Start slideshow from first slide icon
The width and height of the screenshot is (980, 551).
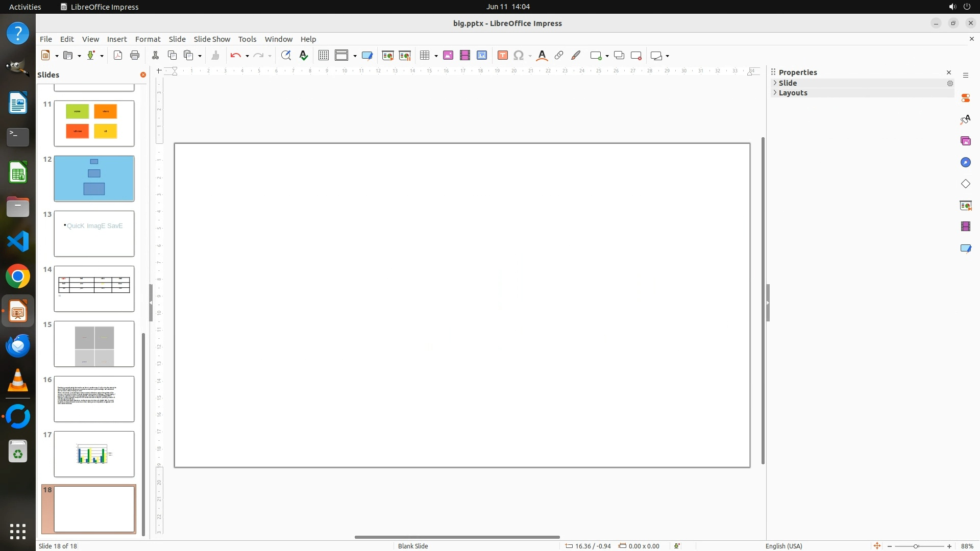pos(387,56)
